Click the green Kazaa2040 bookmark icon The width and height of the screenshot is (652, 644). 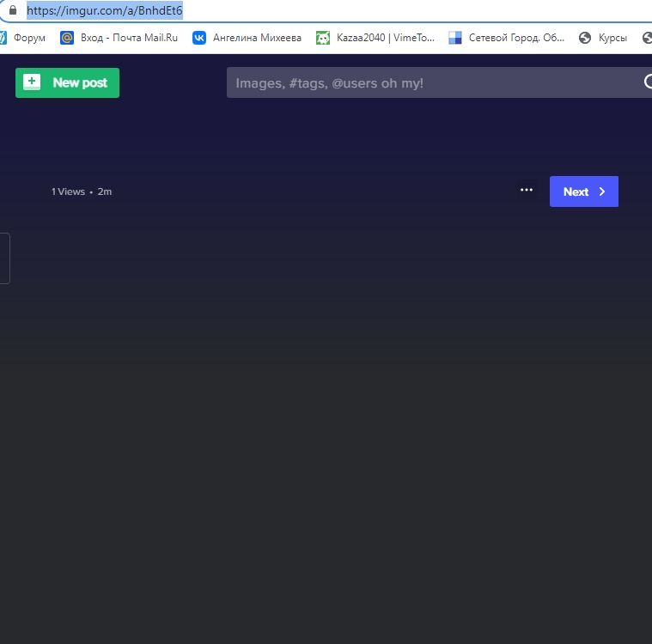323,38
